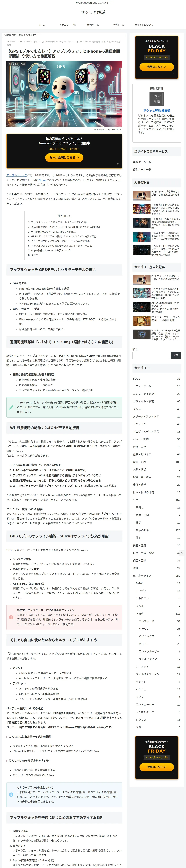Open the カテゴリー一覧 menu item
This screenshot has width=186, height=868.
68,25
